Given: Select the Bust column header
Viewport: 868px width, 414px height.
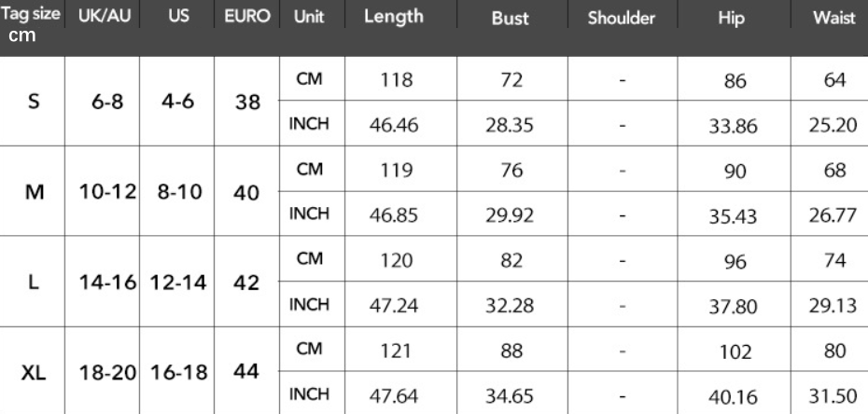Looking at the screenshot, I should [510, 18].
